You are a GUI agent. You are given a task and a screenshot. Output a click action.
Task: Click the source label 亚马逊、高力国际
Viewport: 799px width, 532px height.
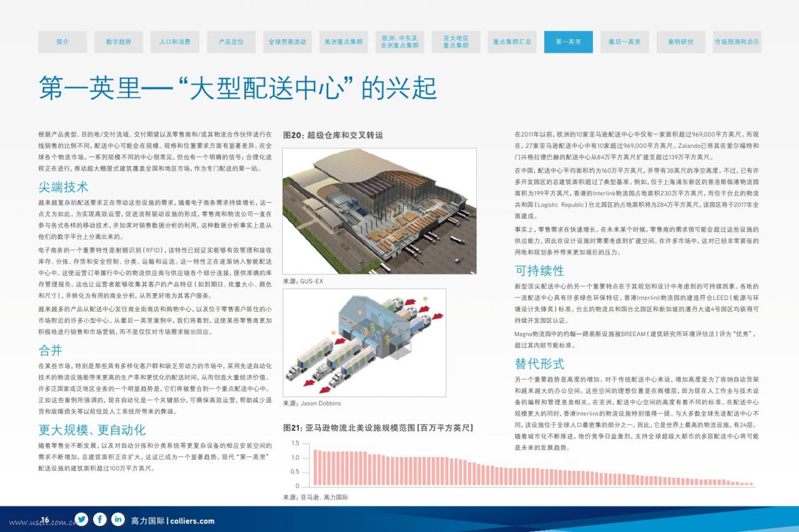click(315, 498)
